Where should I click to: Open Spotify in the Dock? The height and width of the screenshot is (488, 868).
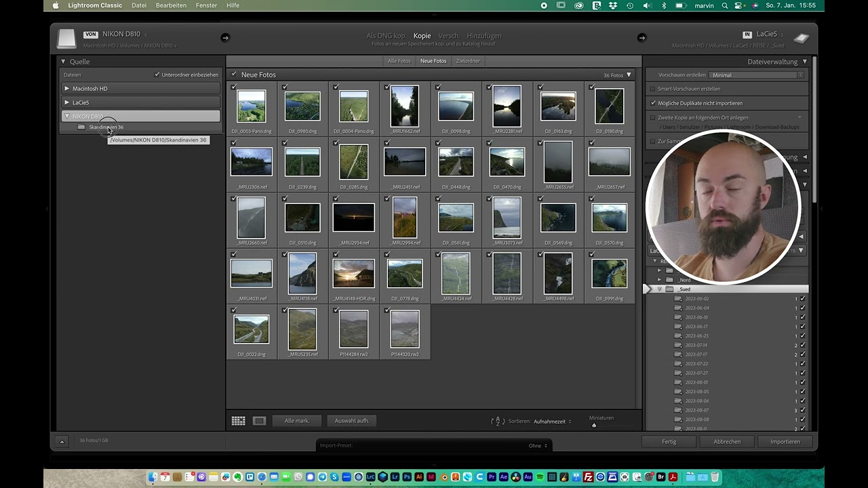pos(540,477)
